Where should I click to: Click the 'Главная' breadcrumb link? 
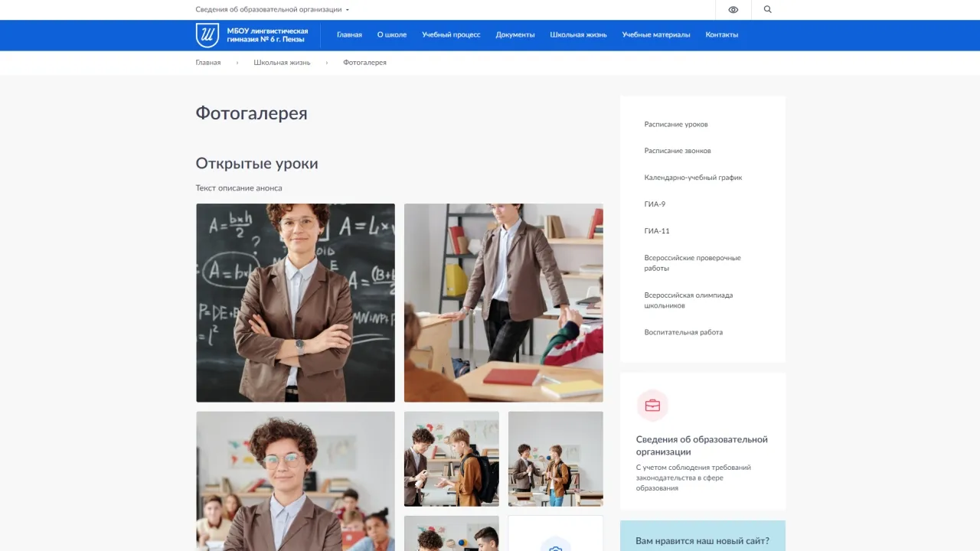click(208, 63)
